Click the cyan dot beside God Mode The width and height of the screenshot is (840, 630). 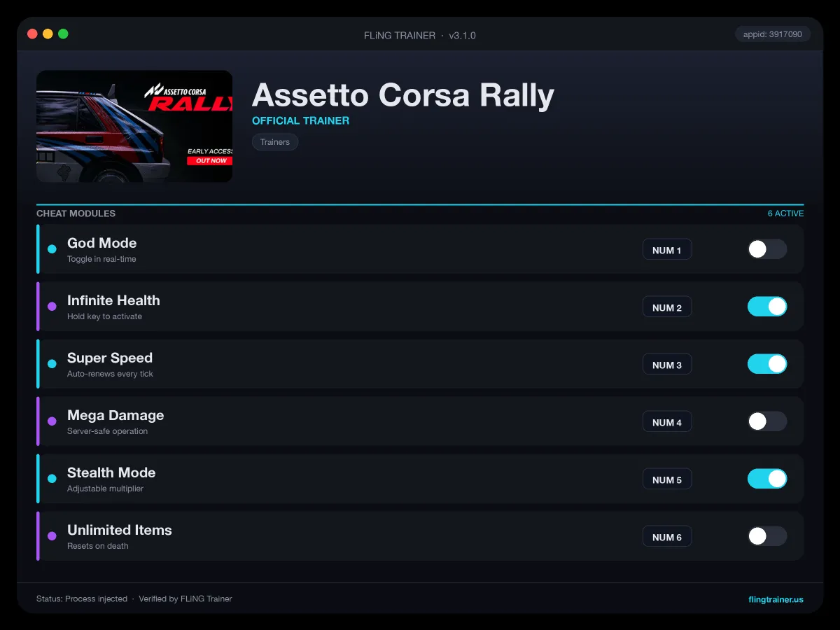[x=52, y=249]
